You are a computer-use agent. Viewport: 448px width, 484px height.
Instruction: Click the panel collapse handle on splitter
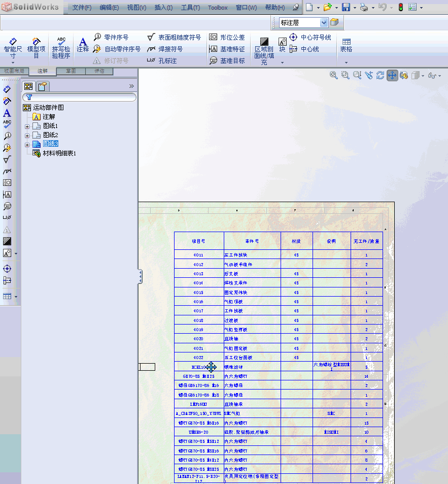point(141,277)
